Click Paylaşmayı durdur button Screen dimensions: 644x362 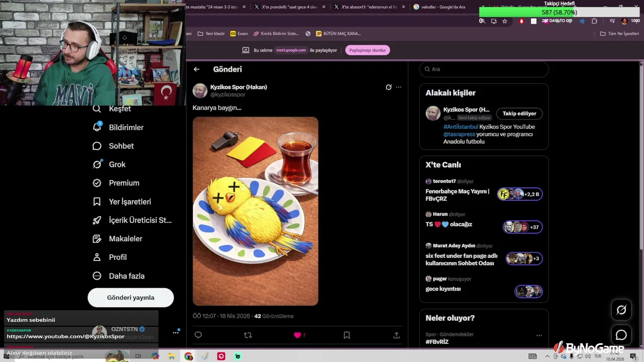tap(367, 50)
